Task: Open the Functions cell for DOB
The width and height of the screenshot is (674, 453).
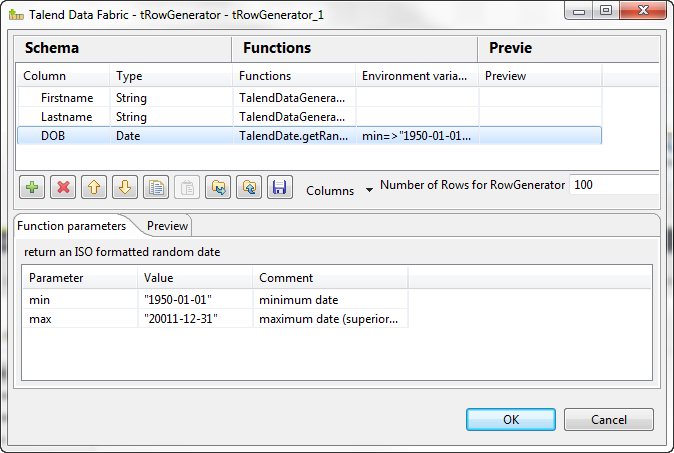Action: tap(295, 136)
